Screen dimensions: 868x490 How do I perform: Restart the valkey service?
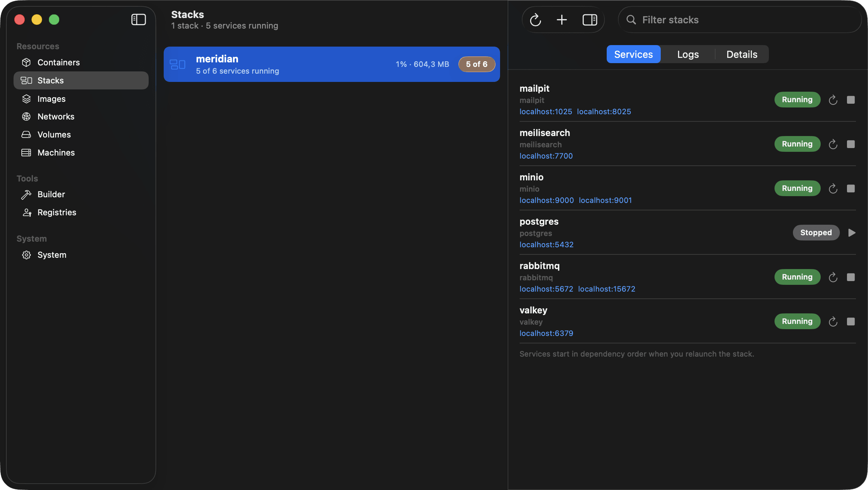tap(833, 322)
